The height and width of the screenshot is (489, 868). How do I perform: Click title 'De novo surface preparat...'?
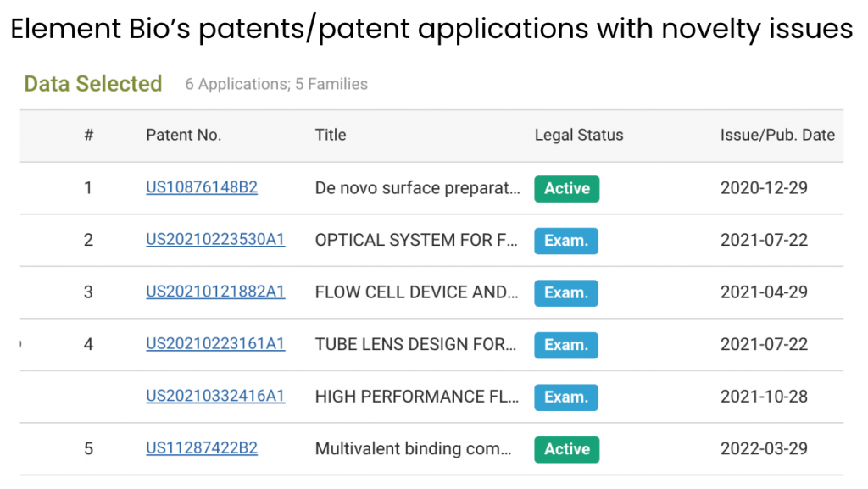pyautogui.click(x=418, y=188)
